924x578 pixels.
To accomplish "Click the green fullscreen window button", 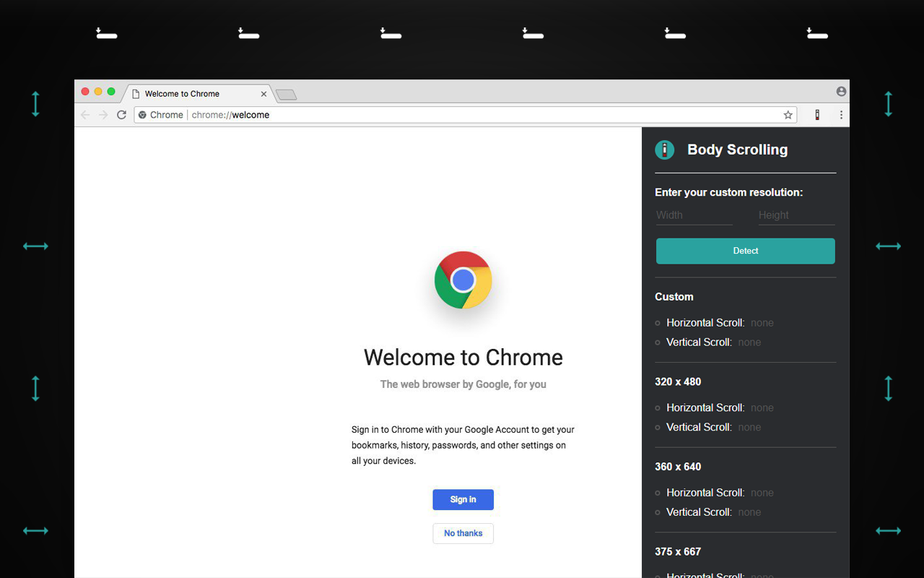I will (x=111, y=92).
